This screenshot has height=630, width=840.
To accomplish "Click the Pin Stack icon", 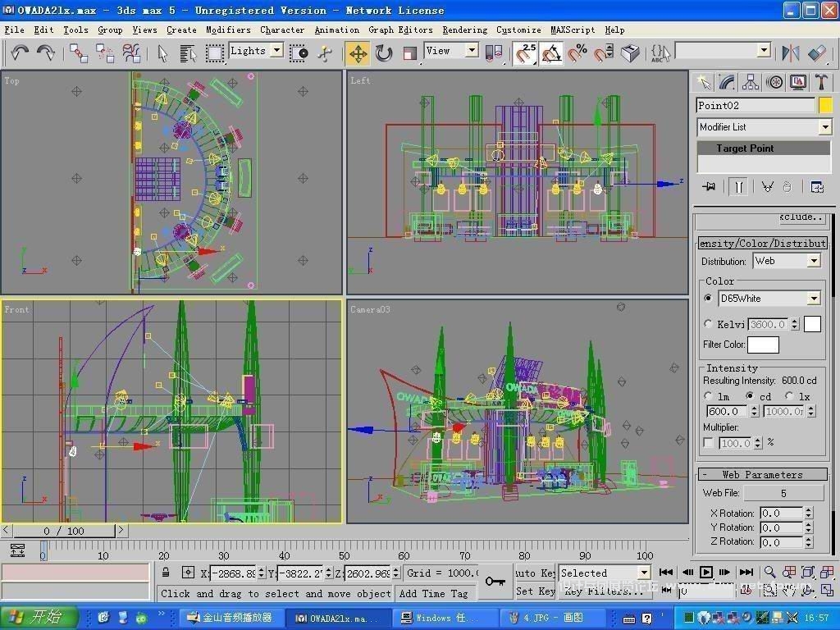I will [709, 186].
